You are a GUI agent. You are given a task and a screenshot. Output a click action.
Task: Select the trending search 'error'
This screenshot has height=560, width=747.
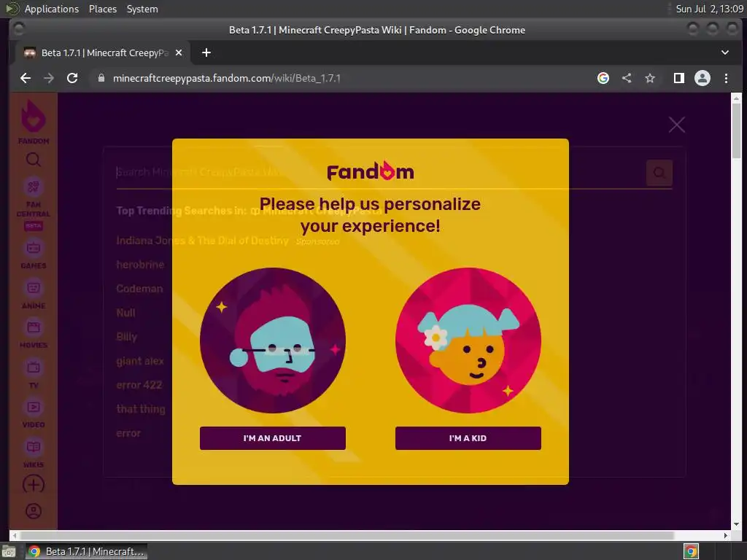pos(128,433)
